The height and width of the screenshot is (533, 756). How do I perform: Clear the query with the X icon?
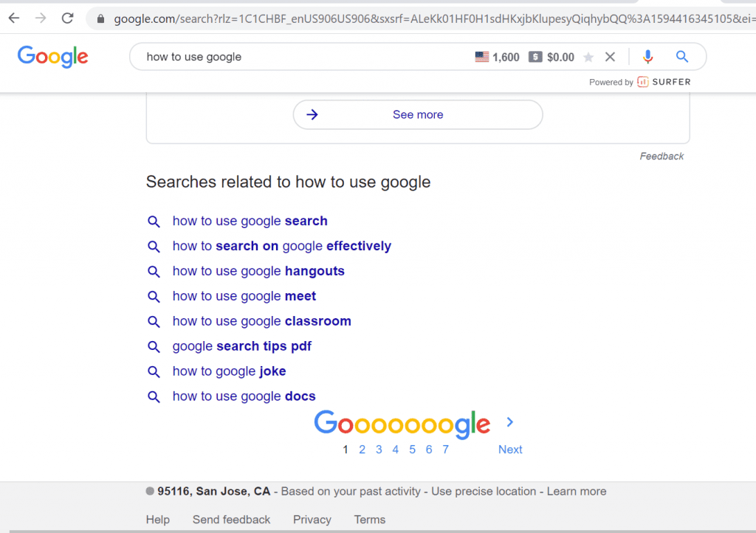pos(610,56)
